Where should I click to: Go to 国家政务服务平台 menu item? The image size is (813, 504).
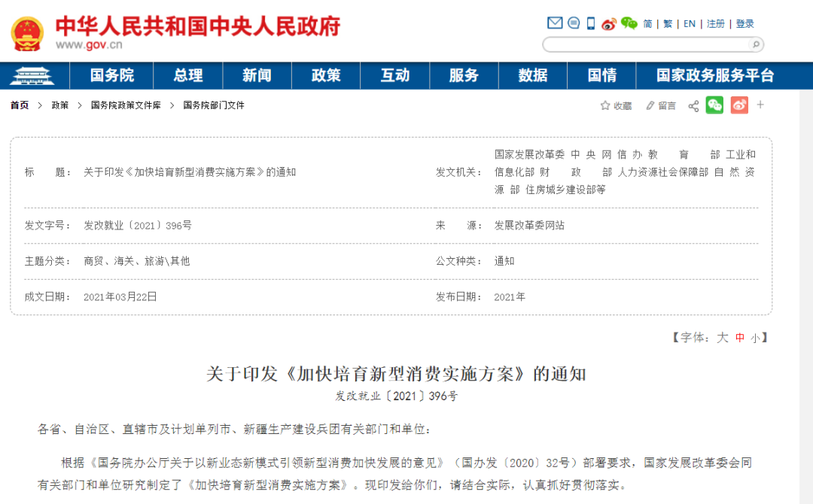point(715,75)
